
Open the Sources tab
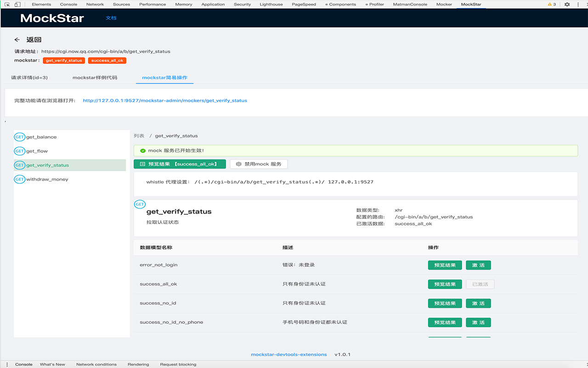(121, 4)
